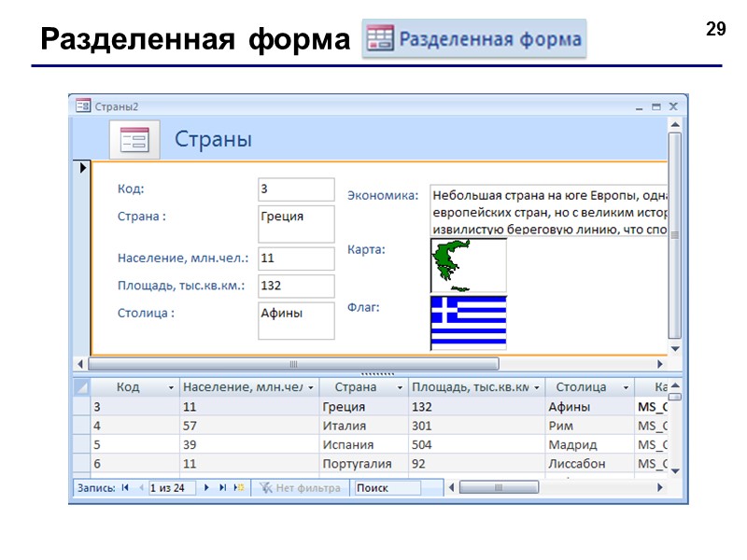The width and height of the screenshot is (747, 560).
Task: Click the Рим capital cell
Action: coord(589,426)
